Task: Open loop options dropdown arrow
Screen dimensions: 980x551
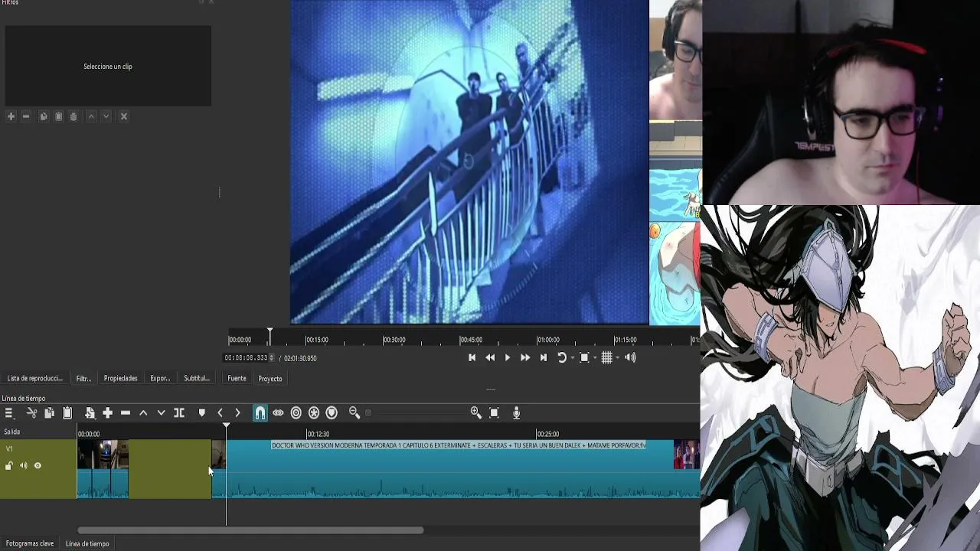Action: (572, 357)
